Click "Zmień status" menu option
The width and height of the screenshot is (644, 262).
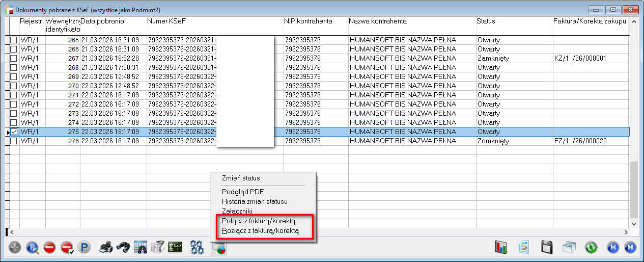click(241, 178)
